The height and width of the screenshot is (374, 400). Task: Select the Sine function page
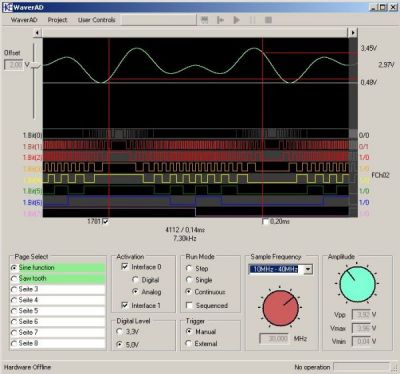coord(58,268)
